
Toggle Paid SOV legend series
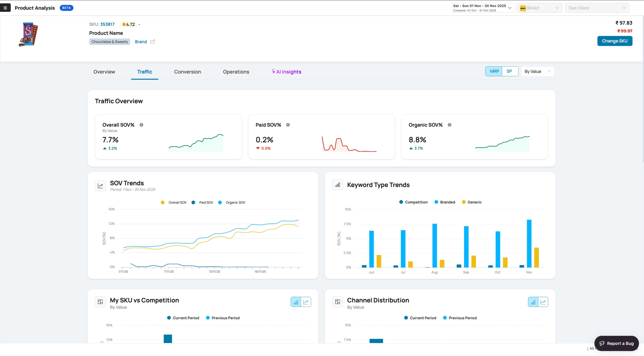pos(203,203)
